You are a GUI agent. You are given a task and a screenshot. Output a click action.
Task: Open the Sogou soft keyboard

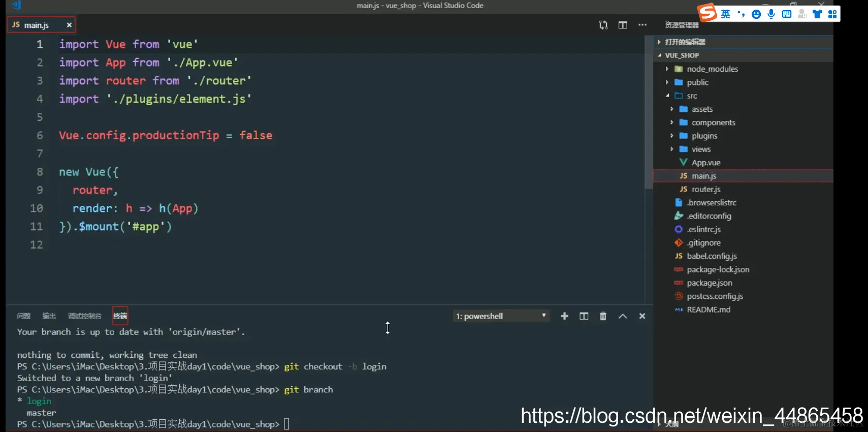[787, 14]
